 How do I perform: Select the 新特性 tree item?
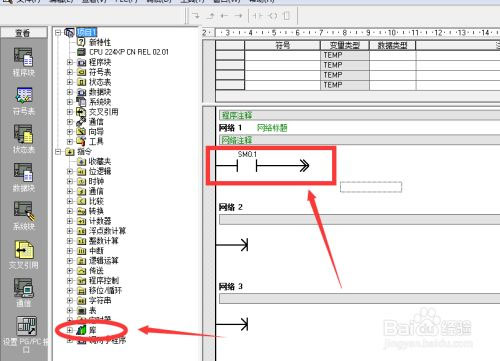coord(100,42)
